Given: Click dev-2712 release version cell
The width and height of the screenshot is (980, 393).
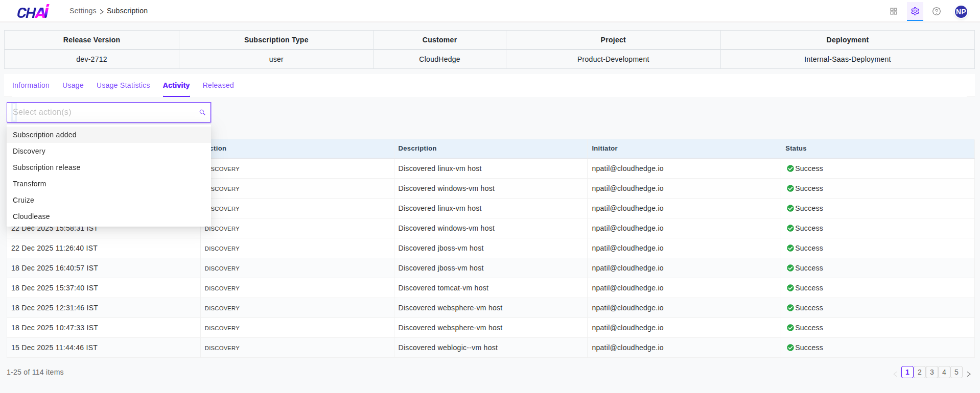Looking at the screenshot, I should pyautogui.click(x=91, y=59).
